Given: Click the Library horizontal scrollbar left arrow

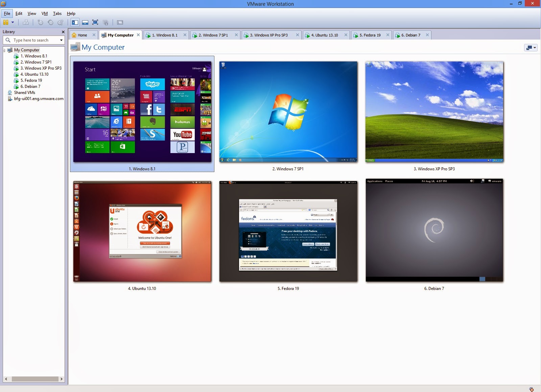Looking at the screenshot, I should pyautogui.click(x=6, y=379).
